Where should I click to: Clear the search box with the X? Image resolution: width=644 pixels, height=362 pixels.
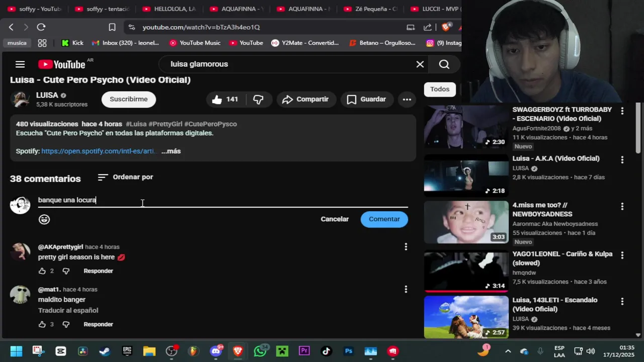420,64
